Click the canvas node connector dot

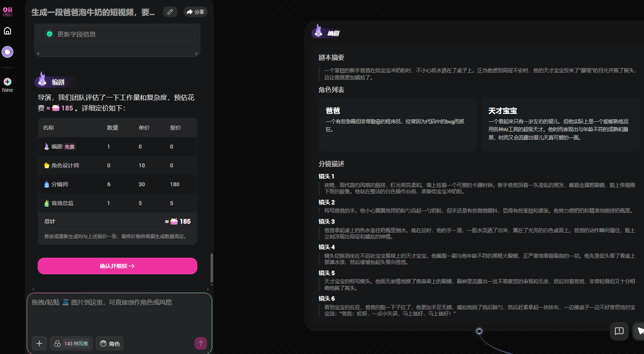tap(479, 331)
